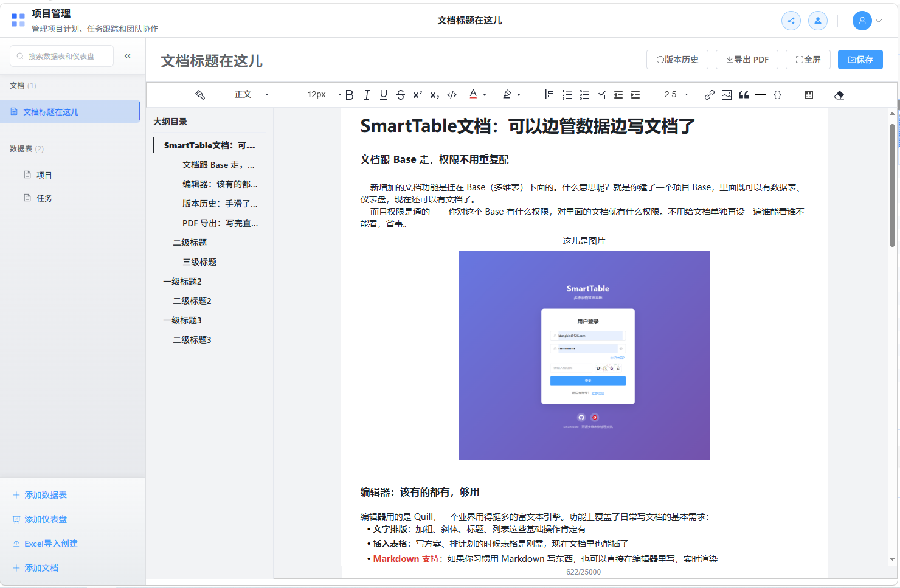Insert an ordered numbered list
The image size is (900, 588).
click(x=567, y=95)
